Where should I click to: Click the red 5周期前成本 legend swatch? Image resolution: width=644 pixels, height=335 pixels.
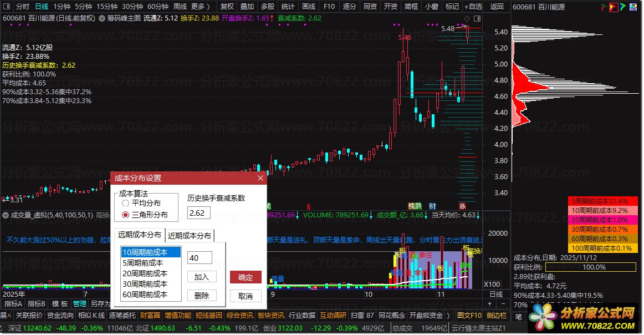[x=602, y=201]
